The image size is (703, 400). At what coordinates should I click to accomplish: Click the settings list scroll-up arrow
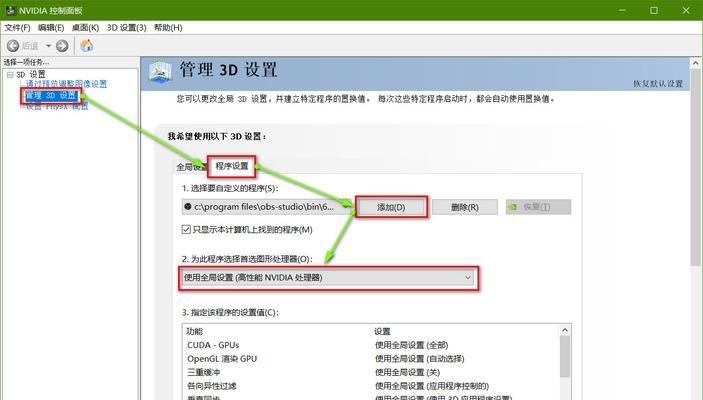tap(565, 330)
